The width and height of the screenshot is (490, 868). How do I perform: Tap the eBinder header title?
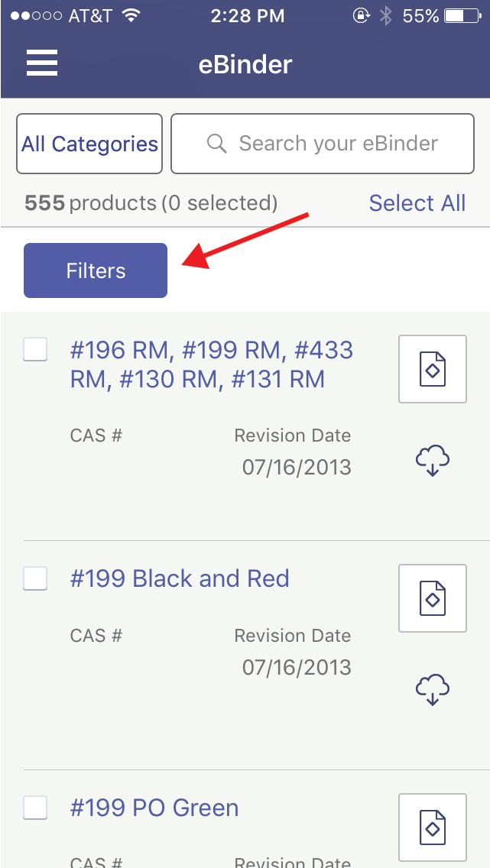245,64
